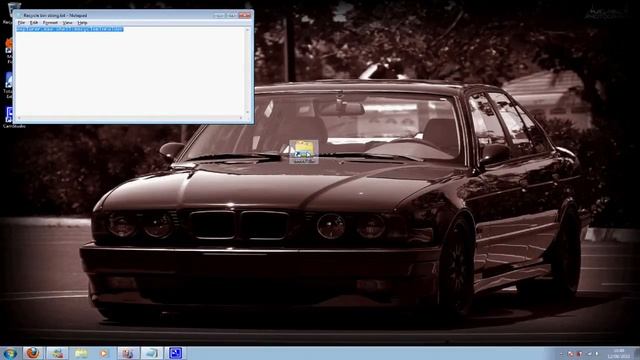Click the taskbar icon between Firefox and folder

tap(57, 353)
